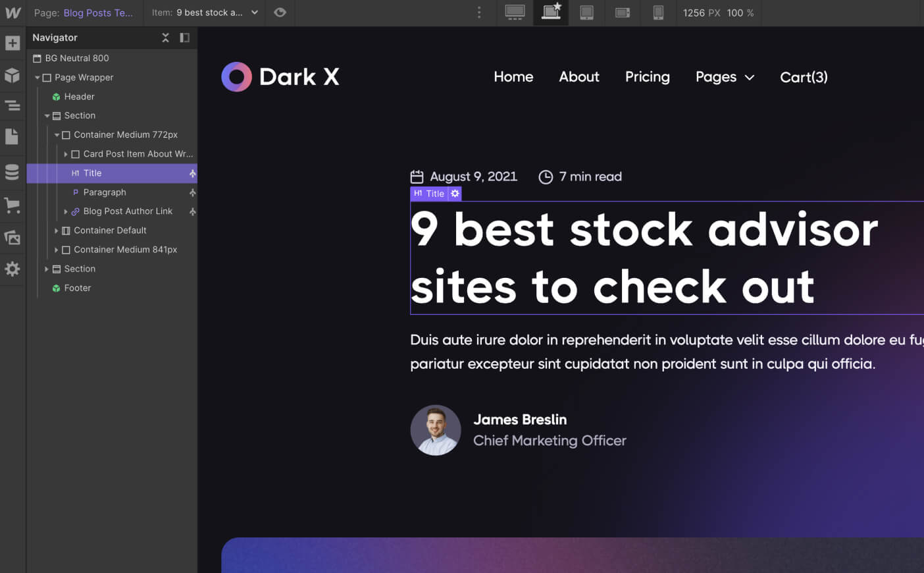Viewport: 924px width, 573px height.
Task: Open the Add Elements panel
Action: point(13,42)
